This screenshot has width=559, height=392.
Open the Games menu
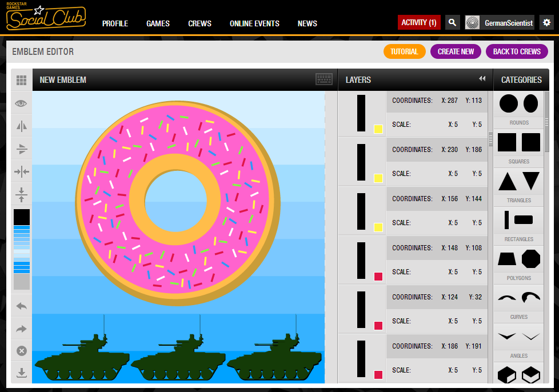pyautogui.click(x=158, y=23)
